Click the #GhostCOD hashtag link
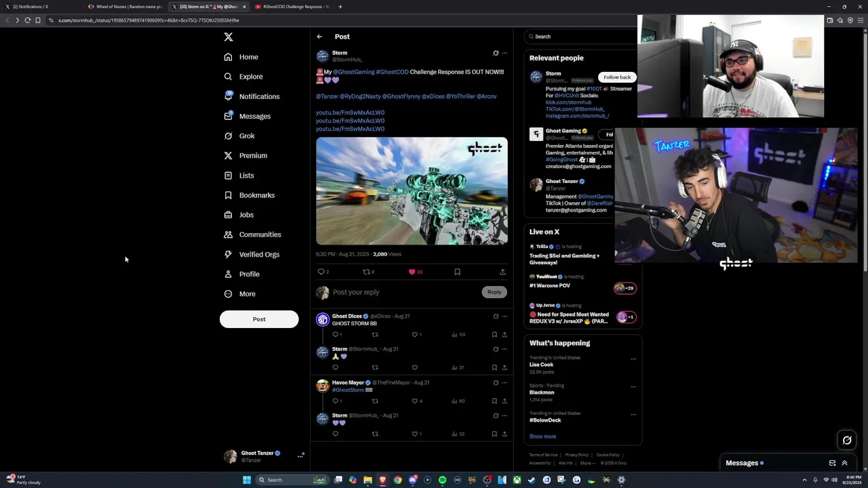 (392, 72)
